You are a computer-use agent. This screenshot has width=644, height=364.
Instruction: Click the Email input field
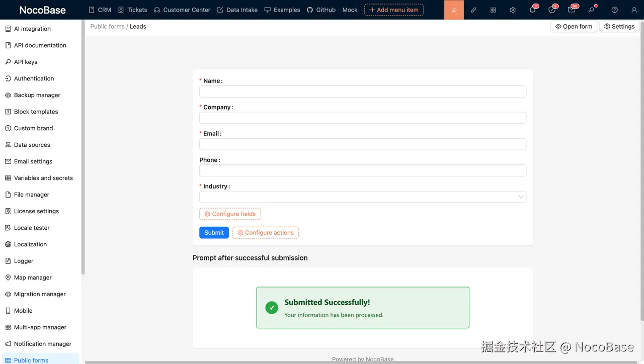(x=362, y=144)
